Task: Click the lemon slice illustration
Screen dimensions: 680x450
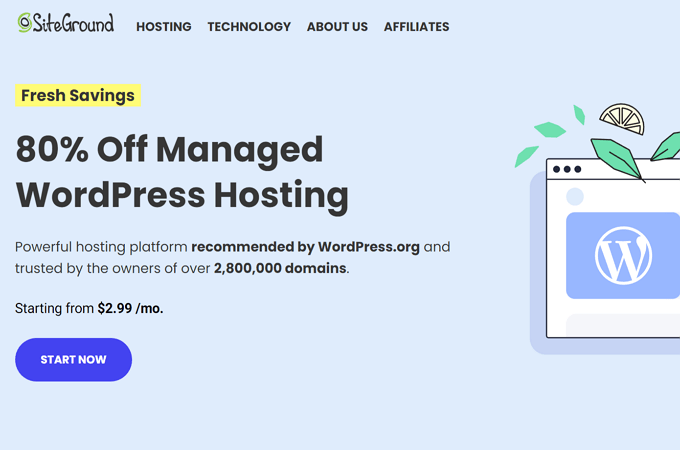Action: click(622, 119)
